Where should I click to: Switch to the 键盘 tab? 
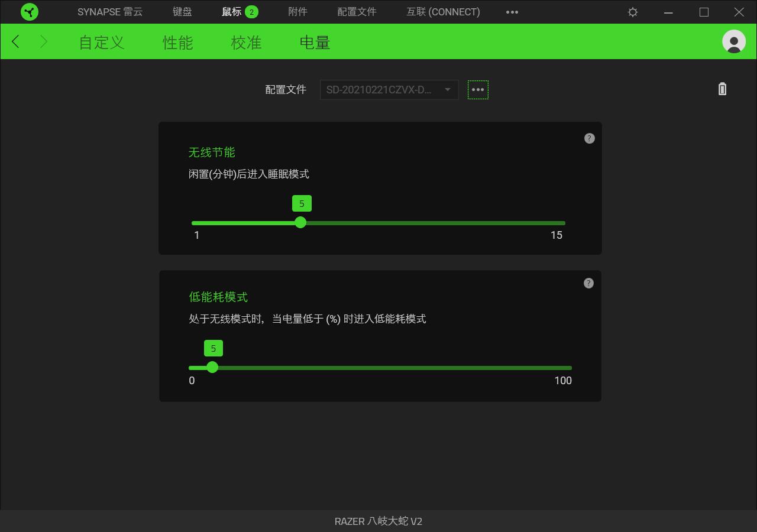click(182, 12)
